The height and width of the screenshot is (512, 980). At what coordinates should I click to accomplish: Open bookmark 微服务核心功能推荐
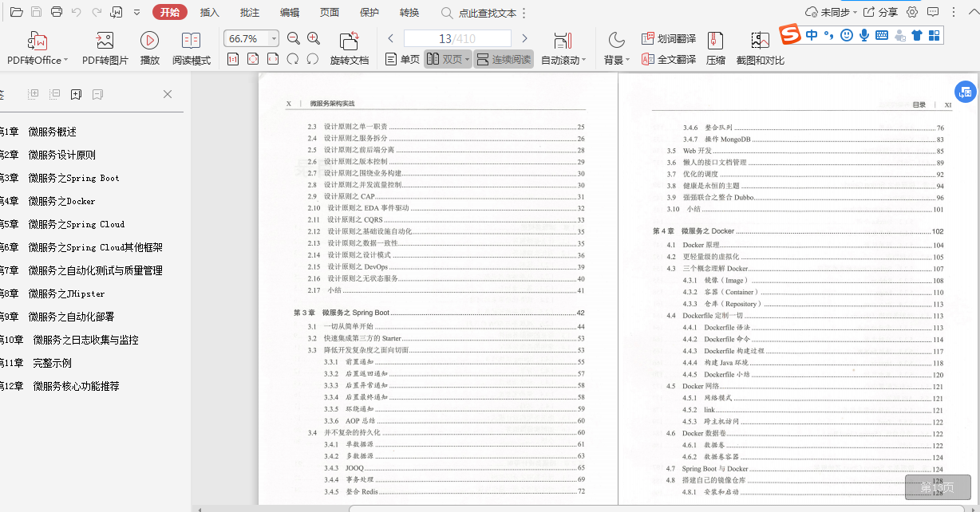coord(76,386)
